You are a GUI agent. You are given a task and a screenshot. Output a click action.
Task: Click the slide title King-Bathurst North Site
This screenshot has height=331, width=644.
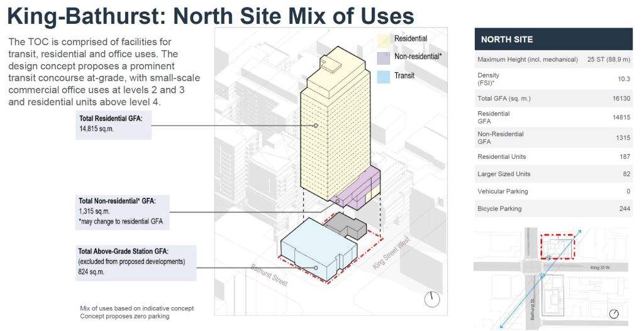tap(211, 16)
